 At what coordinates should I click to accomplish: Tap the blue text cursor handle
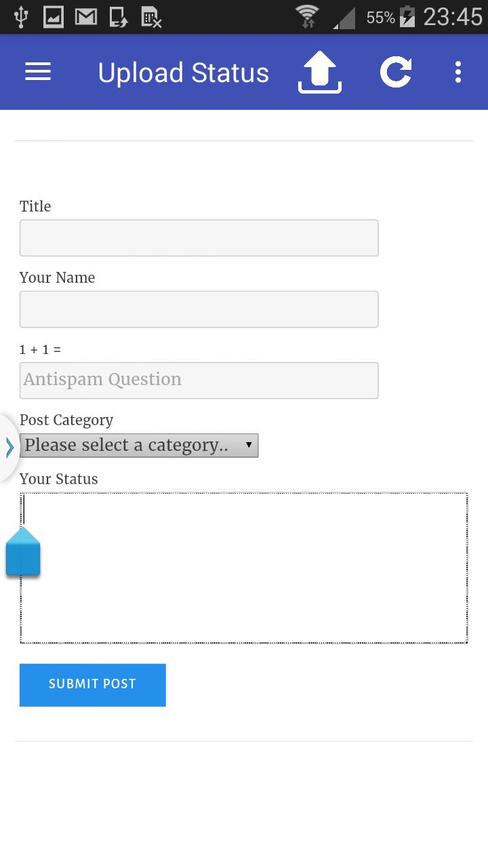(x=23, y=551)
